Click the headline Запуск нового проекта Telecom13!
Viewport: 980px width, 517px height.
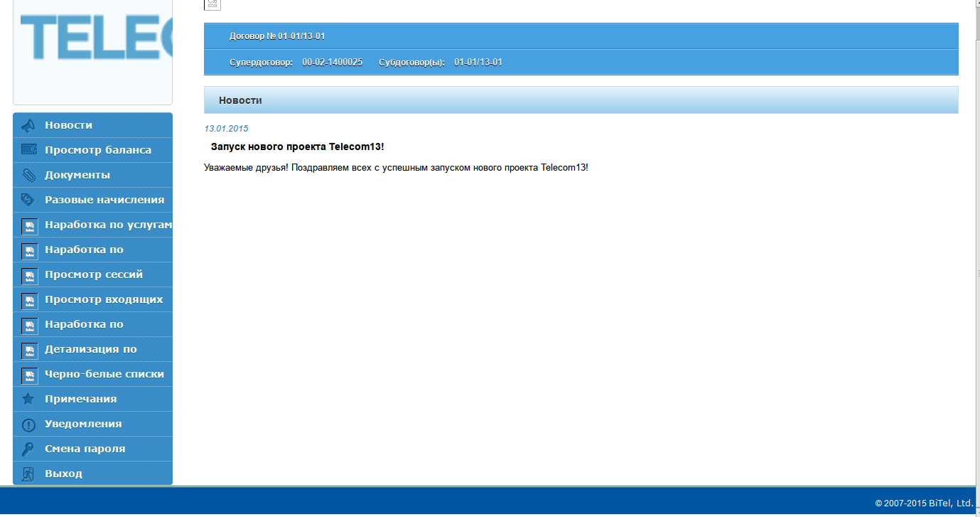(298, 146)
